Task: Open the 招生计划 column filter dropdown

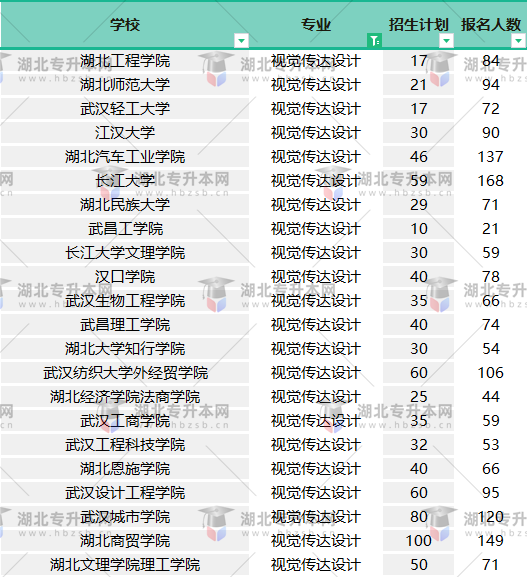Action: click(x=446, y=40)
